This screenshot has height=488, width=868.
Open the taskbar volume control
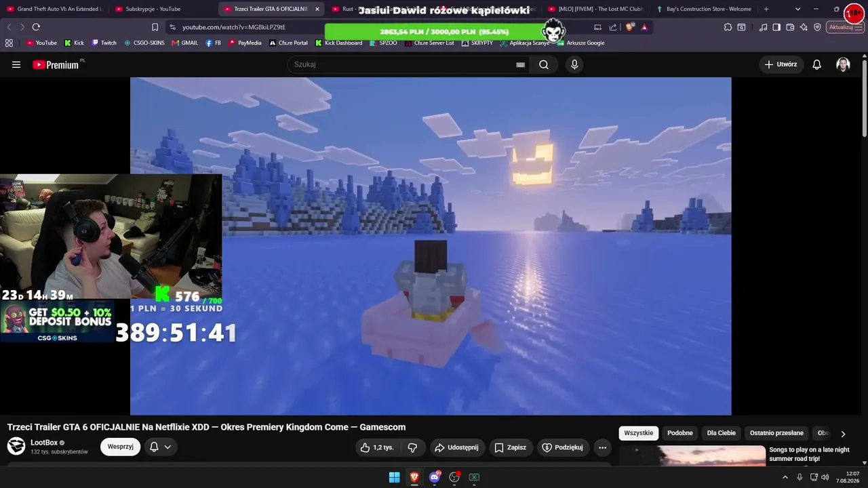click(825, 477)
